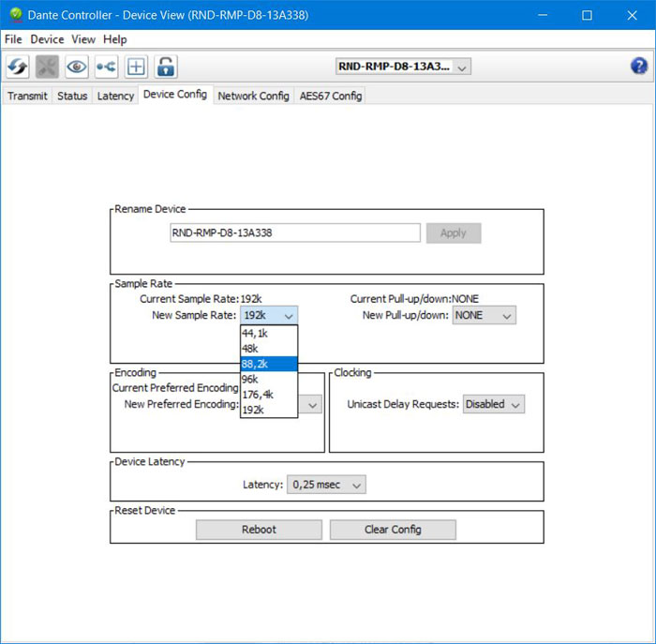The image size is (656, 644).
Task: Open help via the question mark icon
Action: (639, 66)
